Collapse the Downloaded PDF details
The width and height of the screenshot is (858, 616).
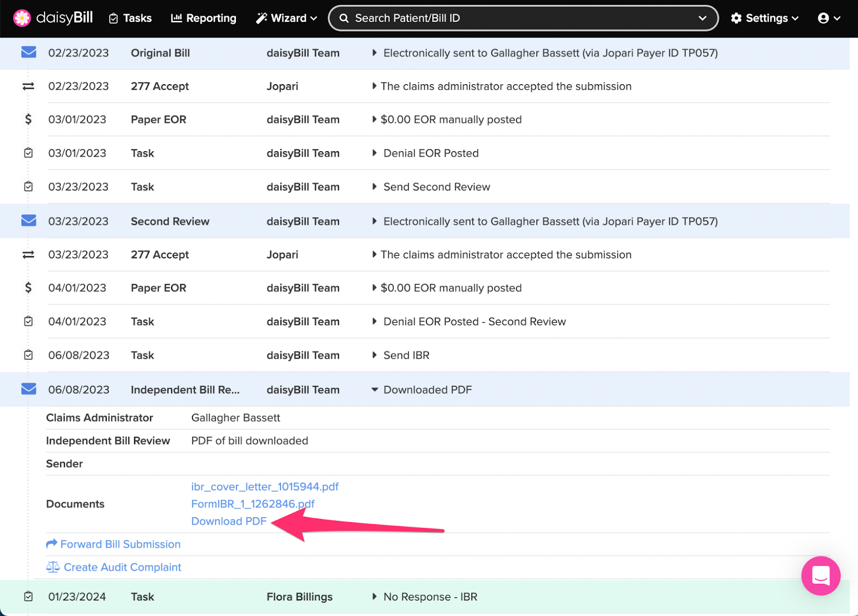click(374, 390)
